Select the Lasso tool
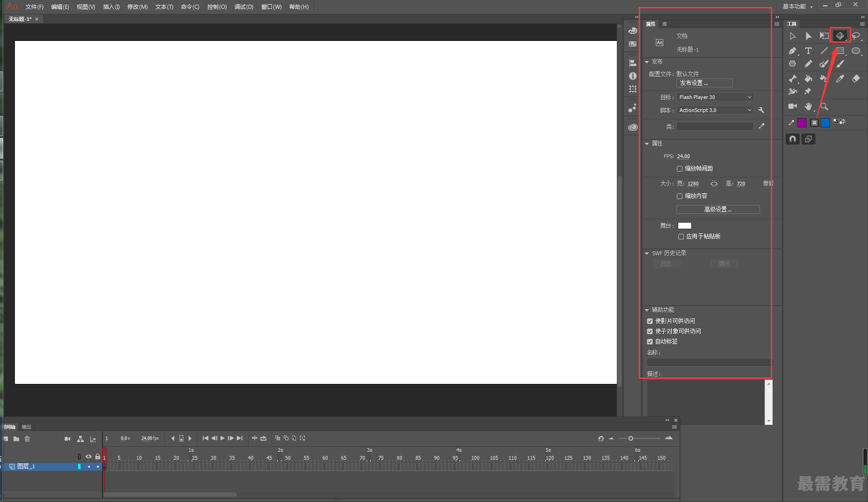 [856, 36]
